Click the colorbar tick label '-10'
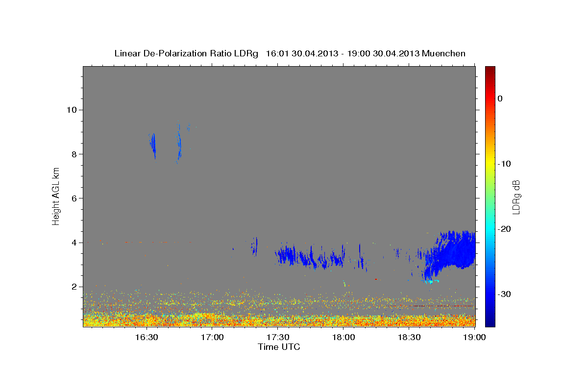The width and height of the screenshot is (588, 392). 505,164
